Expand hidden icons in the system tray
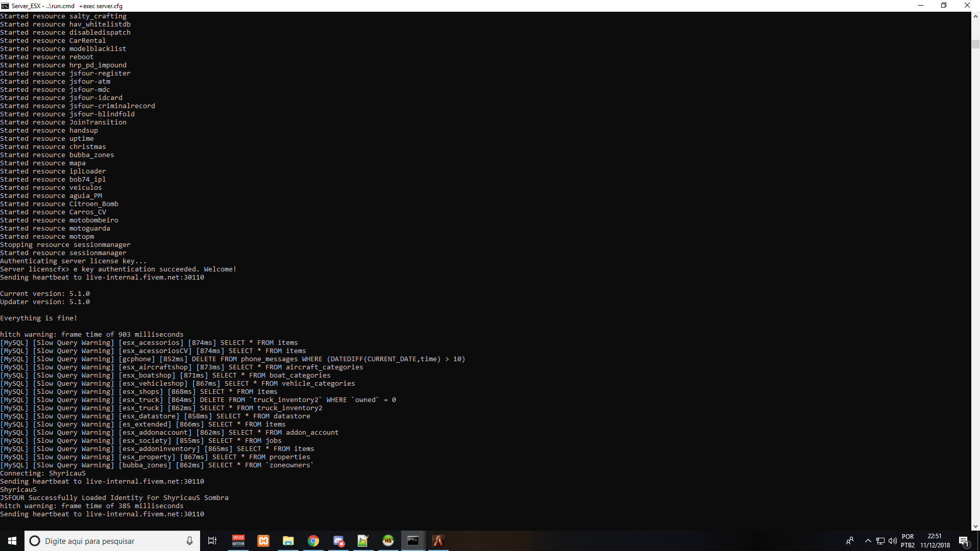This screenshot has width=980, height=551. pyautogui.click(x=868, y=541)
